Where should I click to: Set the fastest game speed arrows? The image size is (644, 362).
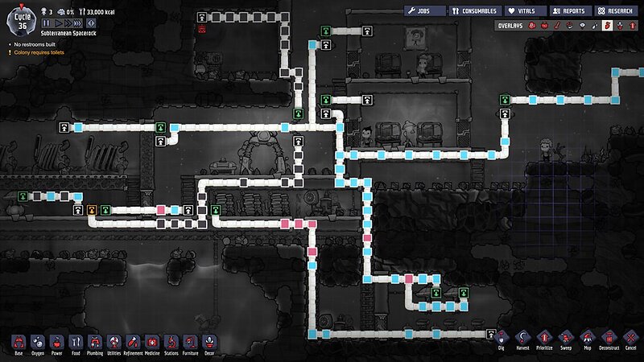coord(76,24)
